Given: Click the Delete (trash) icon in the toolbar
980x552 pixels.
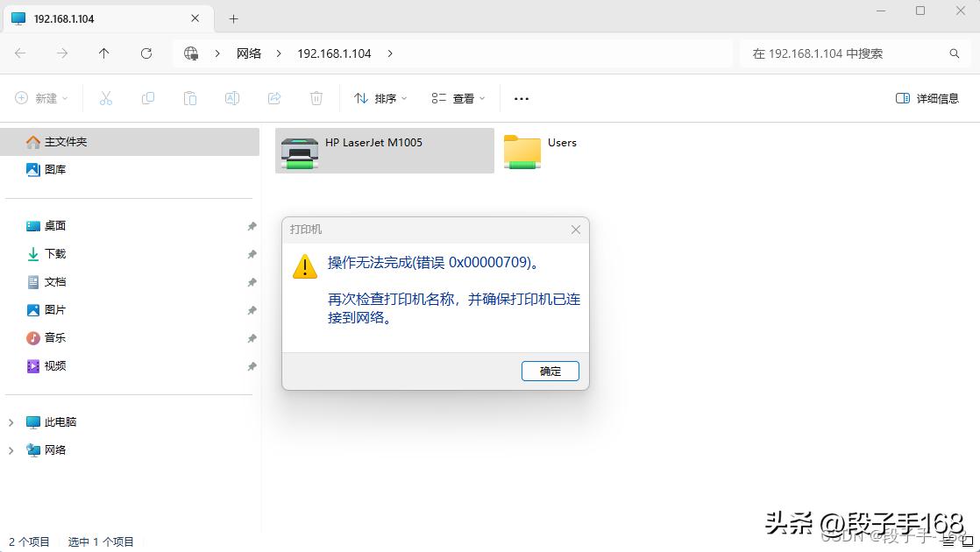Looking at the screenshot, I should pos(316,98).
